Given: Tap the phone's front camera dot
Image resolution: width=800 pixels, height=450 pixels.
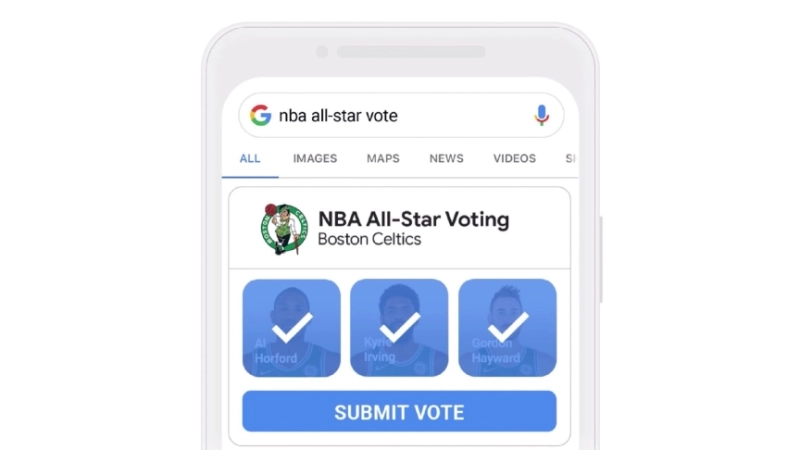Looking at the screenshot, I should point(322,52).
